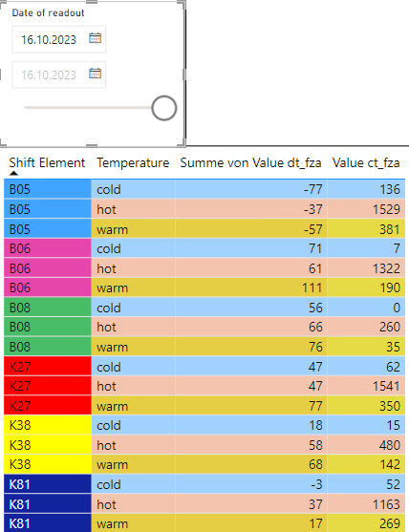
Task: Sort by Value ct_fza column header
Action: 366,163
